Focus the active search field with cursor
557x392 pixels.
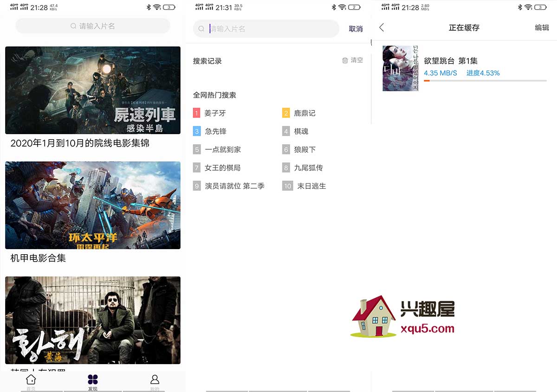pyautogui.click(x=266, y=29)
